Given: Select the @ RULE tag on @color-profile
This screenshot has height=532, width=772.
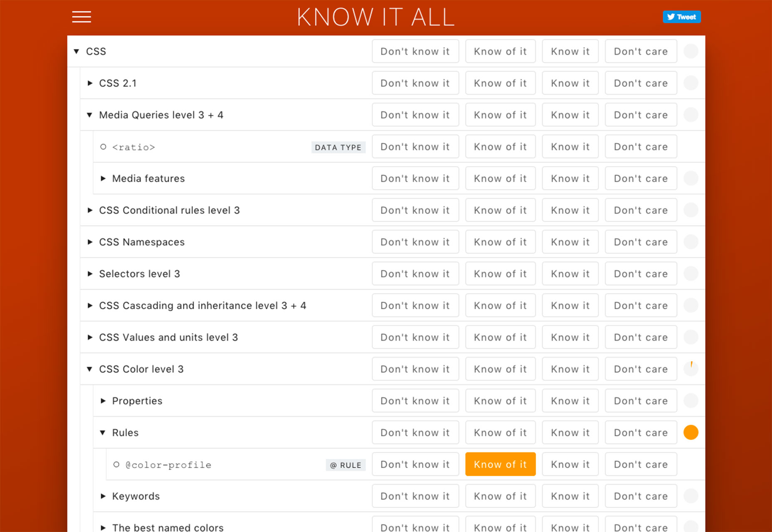Looking at the screenshot, I should [345, 465].
